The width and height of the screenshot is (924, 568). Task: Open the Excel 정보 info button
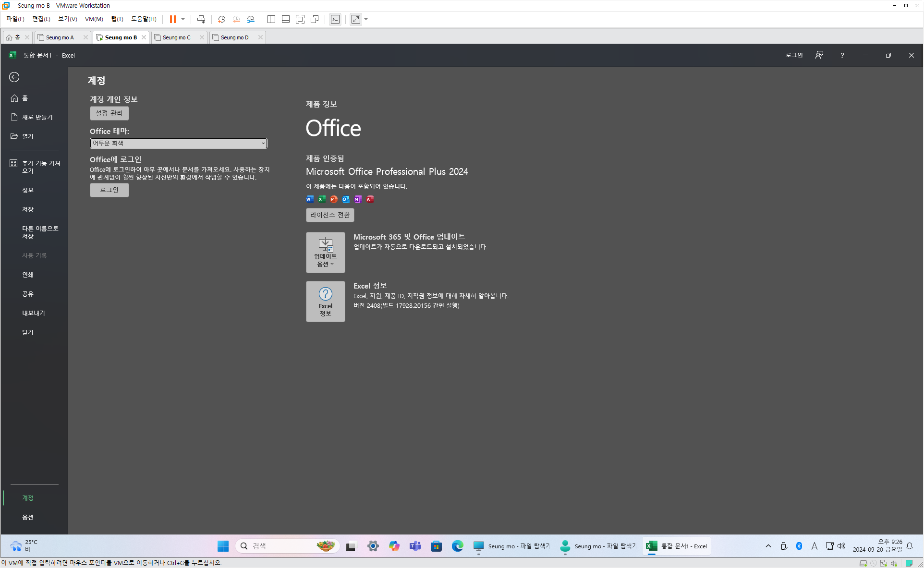pyautogui.click(x=325, y=301)
